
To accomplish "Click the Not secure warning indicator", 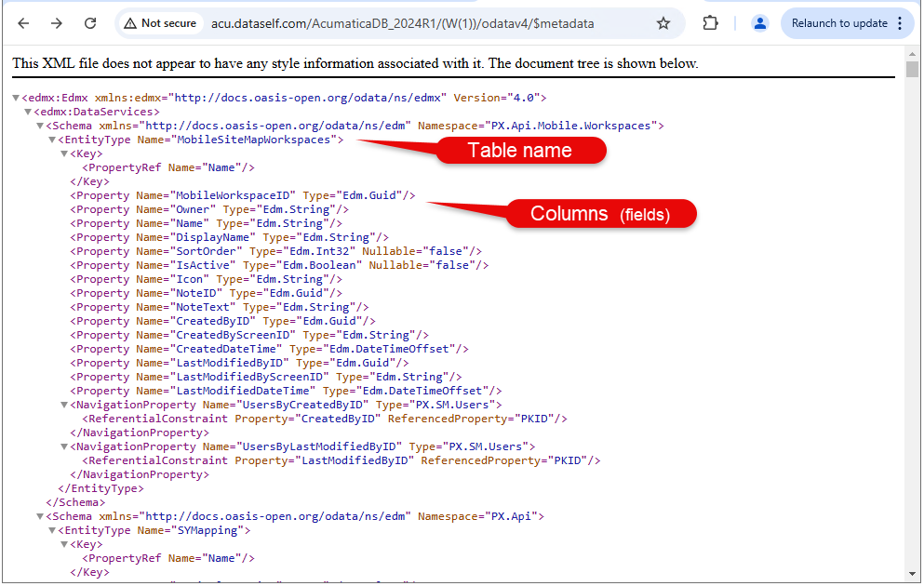I will 160,23.
